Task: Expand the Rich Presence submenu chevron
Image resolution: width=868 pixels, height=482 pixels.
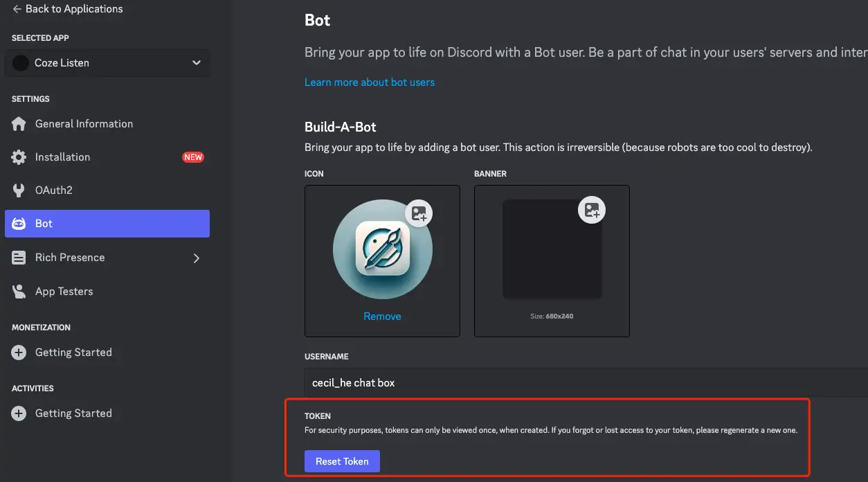Action: tap(196, 258)
